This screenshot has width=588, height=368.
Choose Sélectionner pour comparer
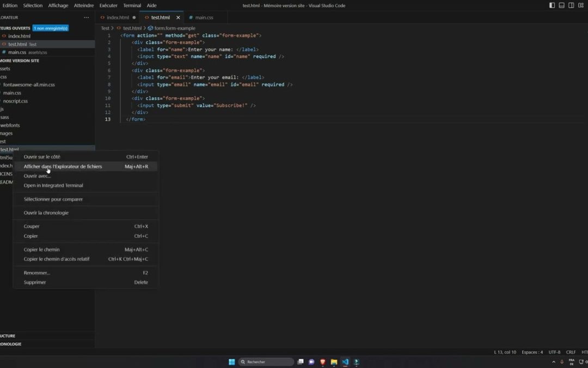click(x=86, y=199)
